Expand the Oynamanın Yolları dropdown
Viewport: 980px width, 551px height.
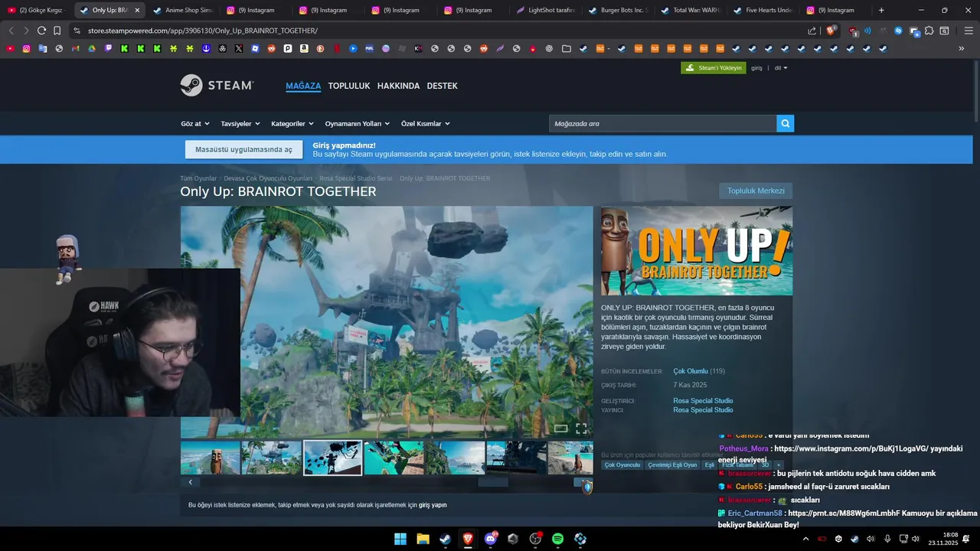(x=358, y=123)
